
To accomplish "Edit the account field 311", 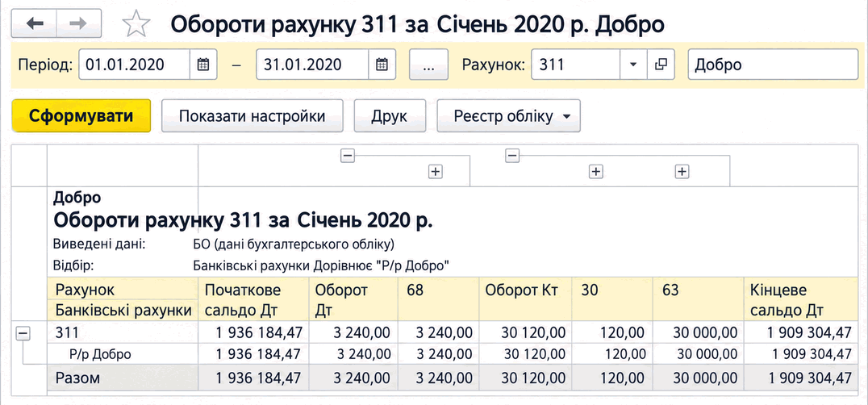I will [x=576, y=65].
